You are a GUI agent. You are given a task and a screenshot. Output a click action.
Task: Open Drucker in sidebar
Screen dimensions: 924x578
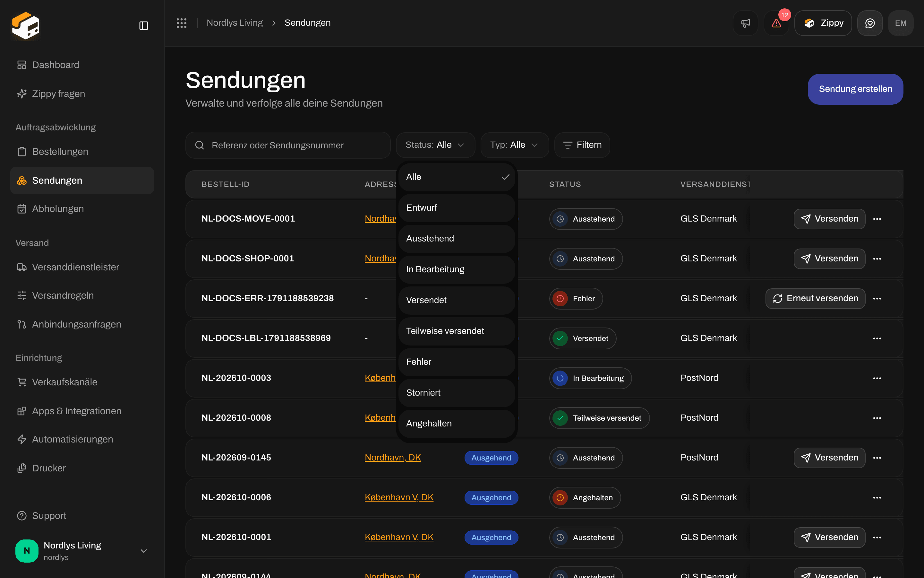(82, 468)
